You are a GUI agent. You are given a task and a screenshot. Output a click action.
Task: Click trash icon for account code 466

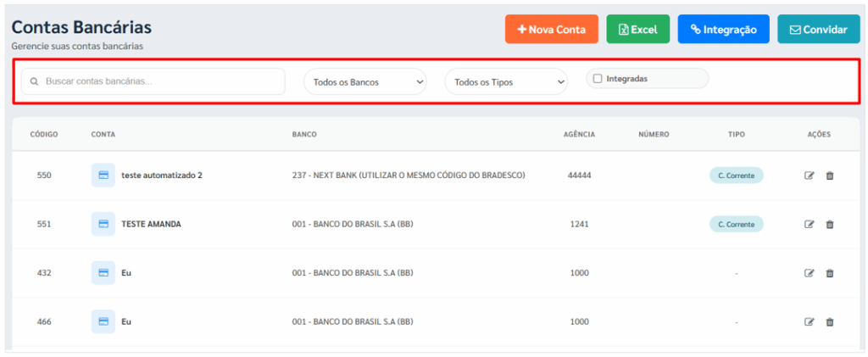click(x=830, y=322)
